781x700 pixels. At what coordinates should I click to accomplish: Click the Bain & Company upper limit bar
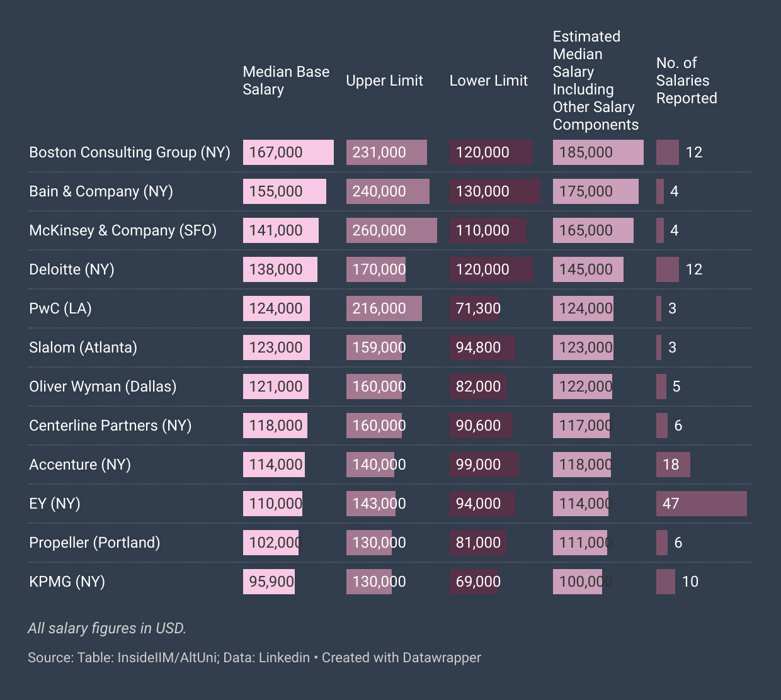tap(387, 191)
